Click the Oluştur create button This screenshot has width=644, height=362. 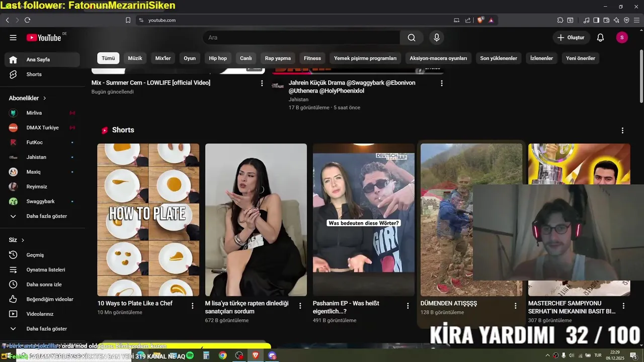571,38
